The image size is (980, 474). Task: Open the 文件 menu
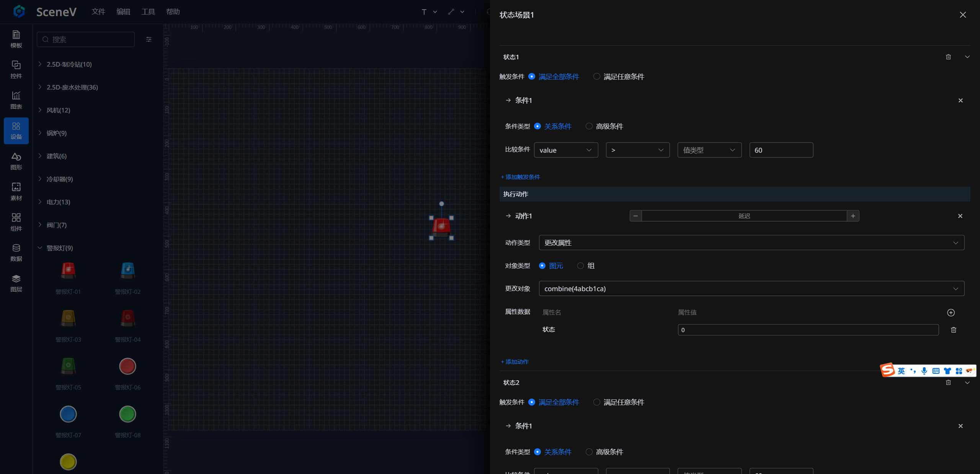click(x=98, y=12)
